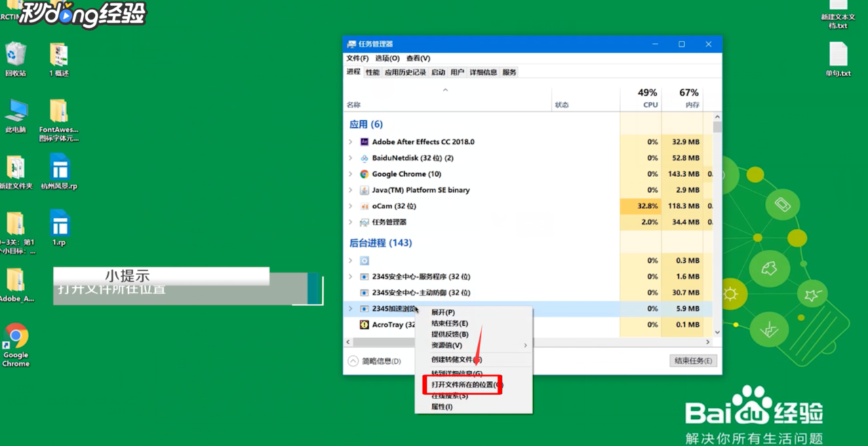Click the 2345安全中心-主动防御 process icon
868x446 pixels.
[x=364, y=293]
